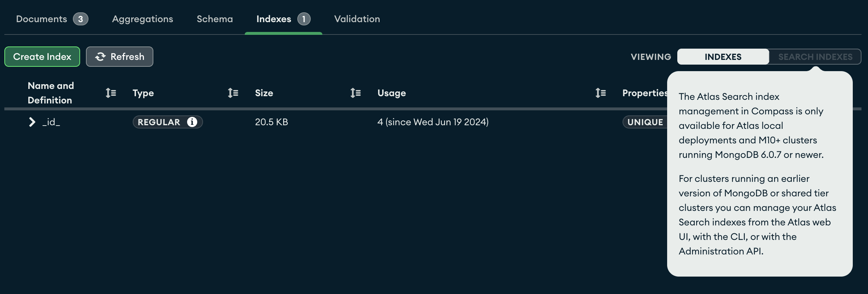Screen dimensions: 868x294
Task: Select the _id_ index name
Action: (51, 122)
